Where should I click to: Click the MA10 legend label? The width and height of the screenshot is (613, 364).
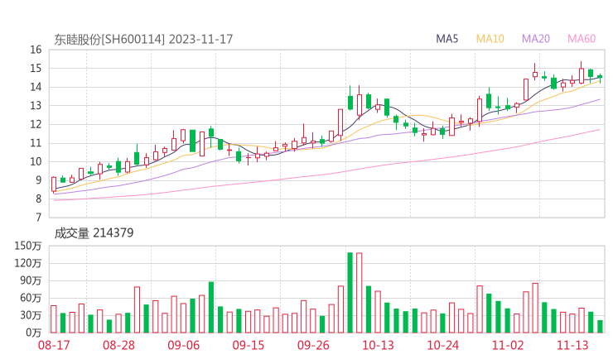click(x=490, y=39)
